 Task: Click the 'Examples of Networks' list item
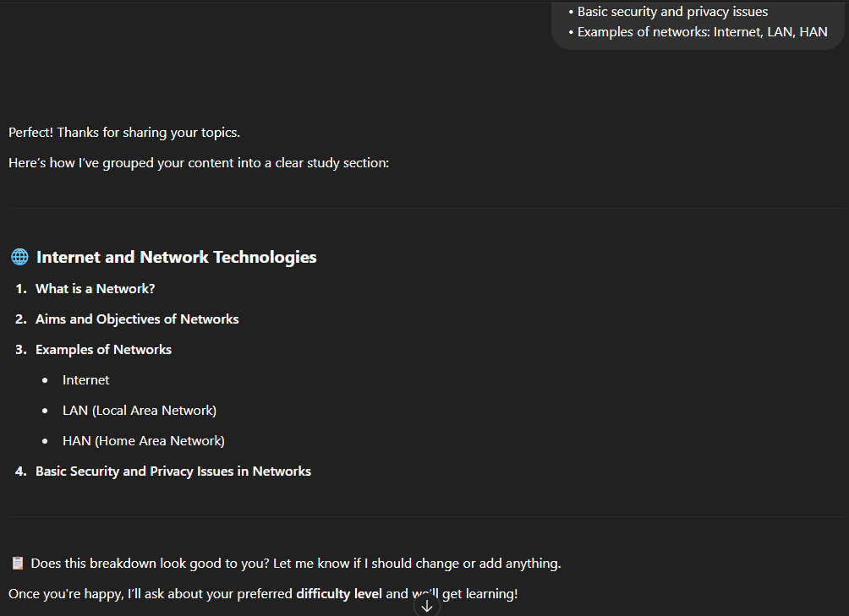pyautogui.click(x=103, y=350)
